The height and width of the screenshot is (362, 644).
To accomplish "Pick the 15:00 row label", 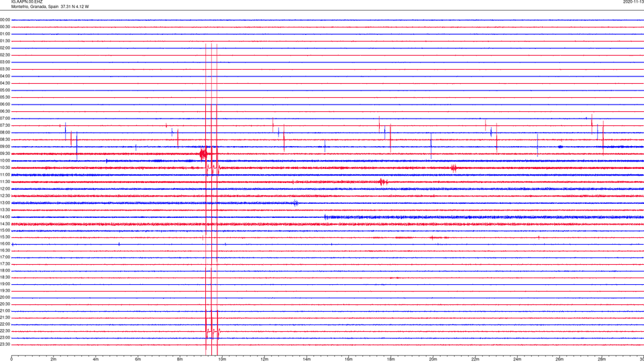I will (x=5, y=230).
